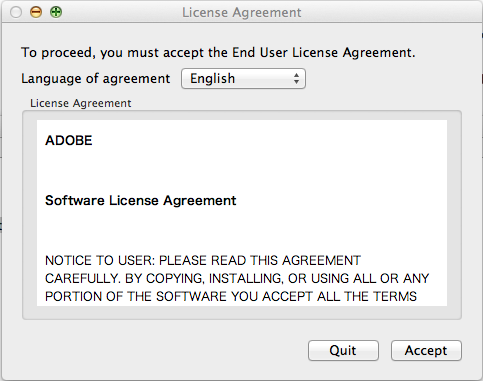Viewport: 483px width, 381px height.
Task: Click the NOTICE TO USER line
Action: (x=203, y=260)
